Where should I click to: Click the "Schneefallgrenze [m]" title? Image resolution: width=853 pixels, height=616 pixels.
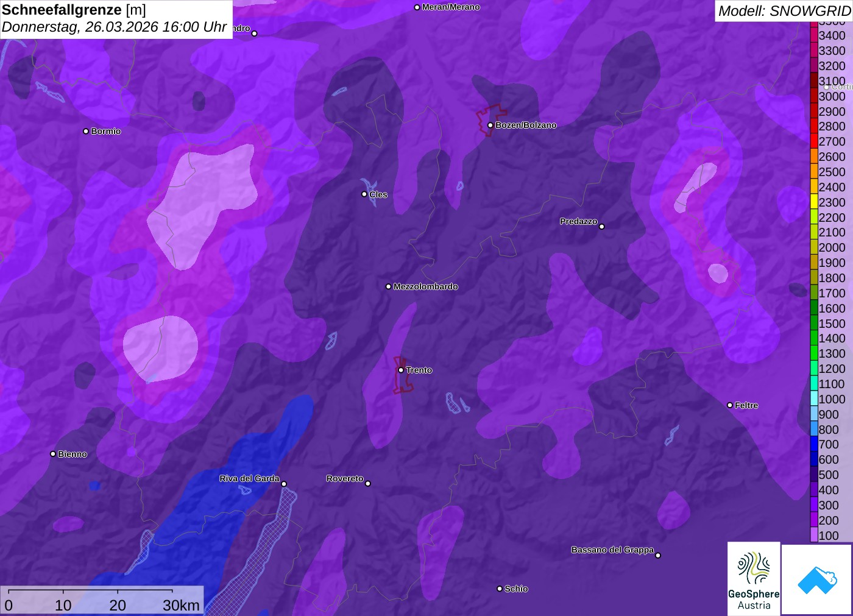point(74,10)
